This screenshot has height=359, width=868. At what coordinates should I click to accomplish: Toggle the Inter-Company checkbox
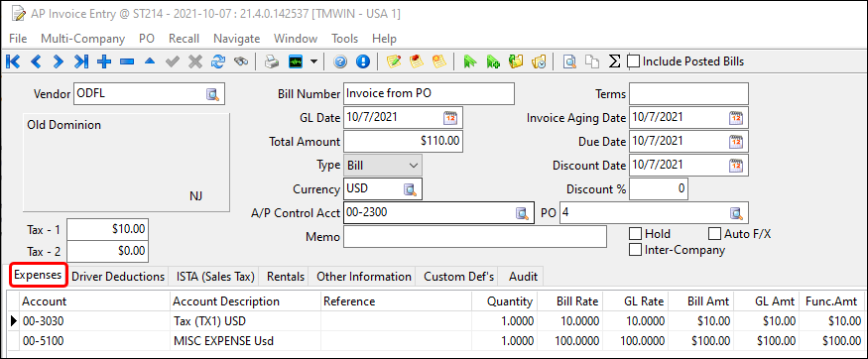636,250
